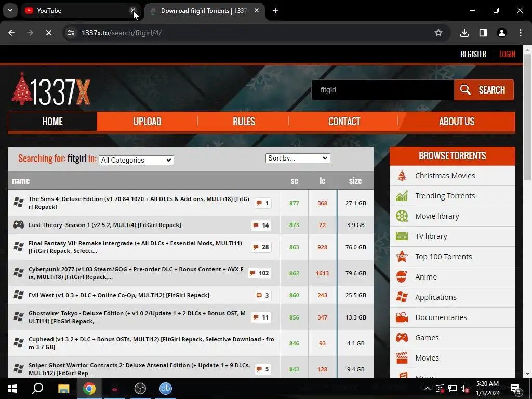Select the Download fitgirl Torrents tab
This screenshot has height=399, width=532.
point(205,11)
